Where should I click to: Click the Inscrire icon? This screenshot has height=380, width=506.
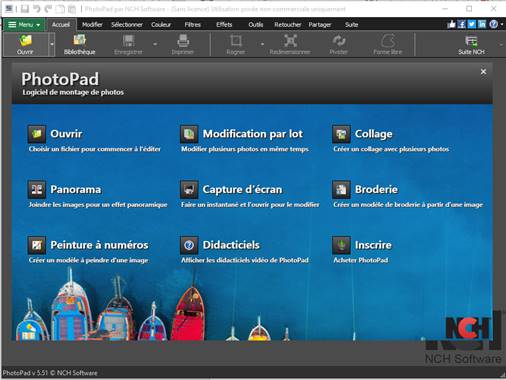(x=341, y=245)
